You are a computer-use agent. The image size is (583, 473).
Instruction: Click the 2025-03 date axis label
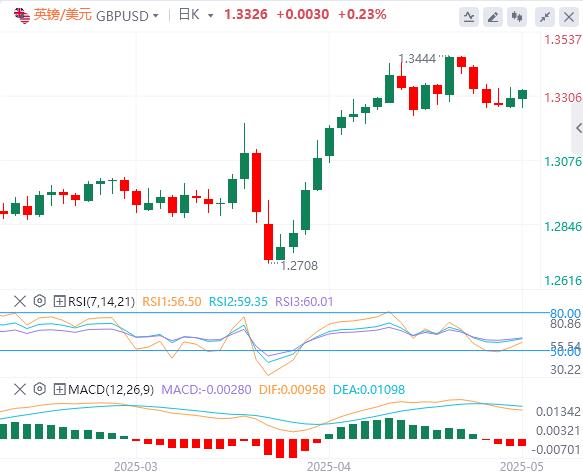136,466
